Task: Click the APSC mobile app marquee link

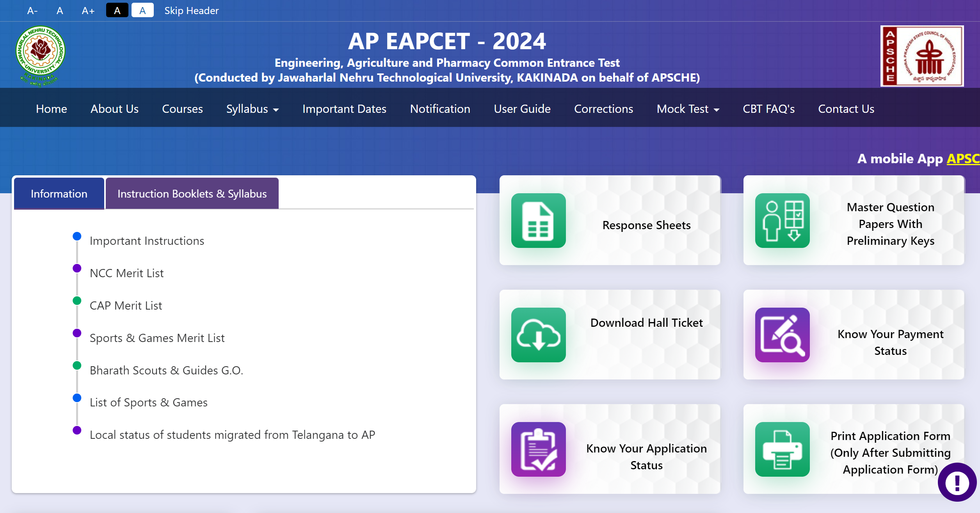Action: [x=963, y=159]
